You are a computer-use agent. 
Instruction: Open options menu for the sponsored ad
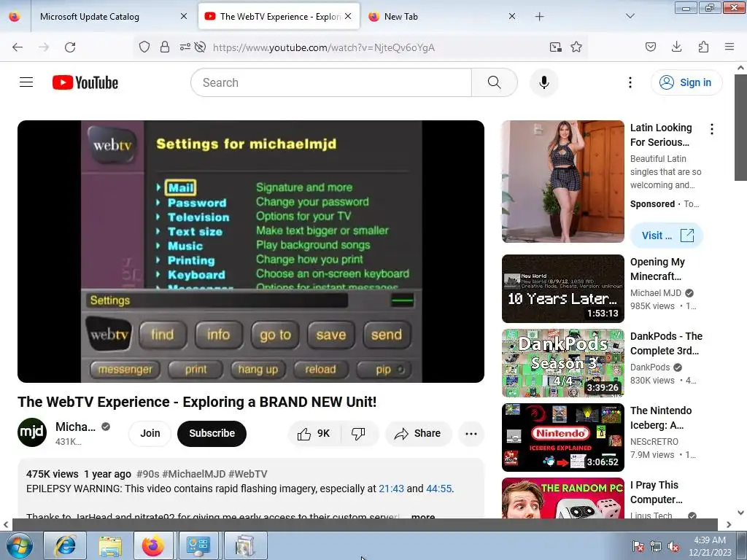(x=712, y=129)
